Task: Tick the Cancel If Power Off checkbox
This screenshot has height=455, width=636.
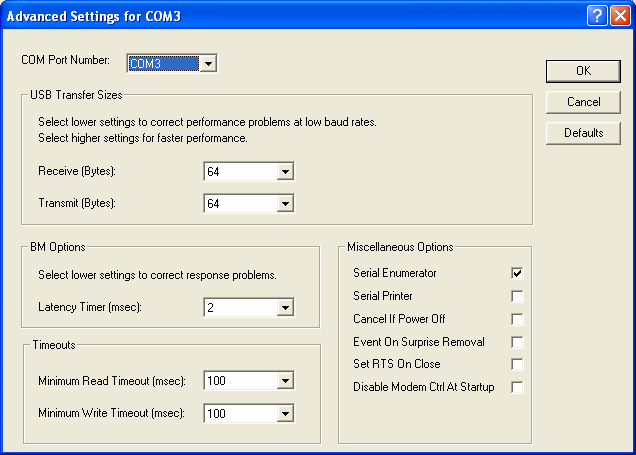Action: 517,319
